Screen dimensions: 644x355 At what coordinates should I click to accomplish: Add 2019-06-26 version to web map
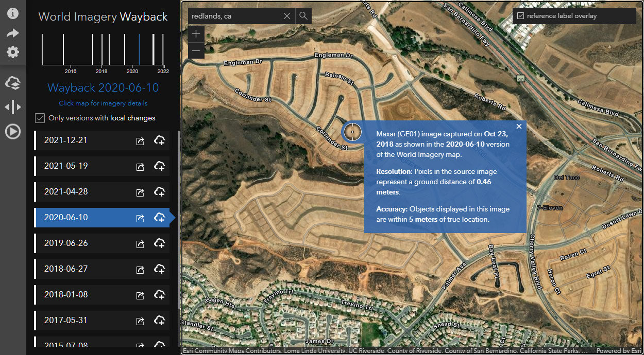160,243
